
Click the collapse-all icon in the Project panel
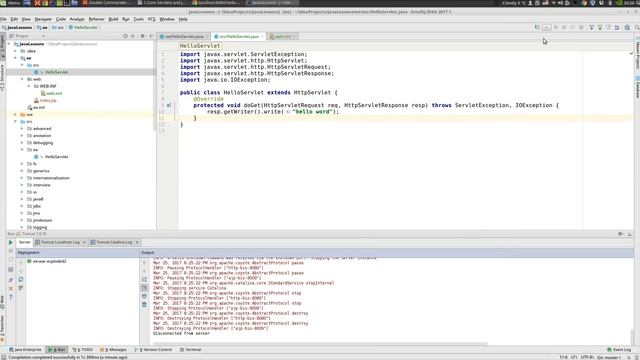tap(133, 36)
